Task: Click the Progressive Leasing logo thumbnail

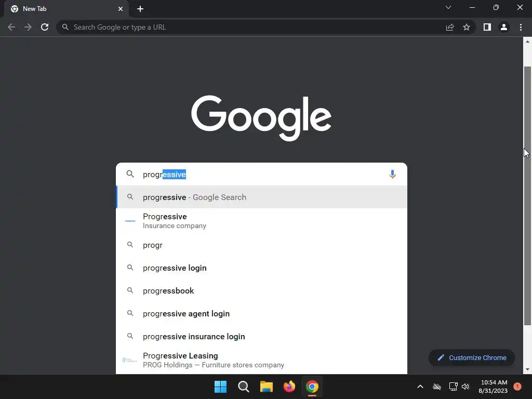Action: point(129,360)
